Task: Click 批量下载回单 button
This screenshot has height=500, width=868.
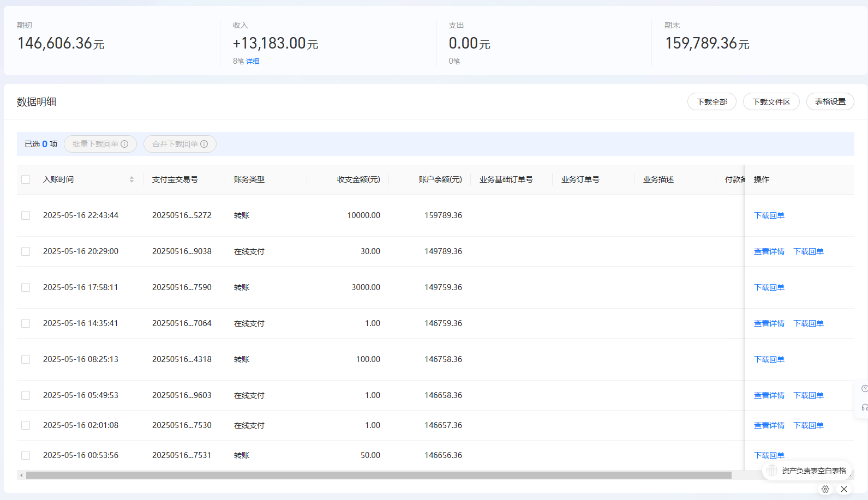Action: point(100,144)
